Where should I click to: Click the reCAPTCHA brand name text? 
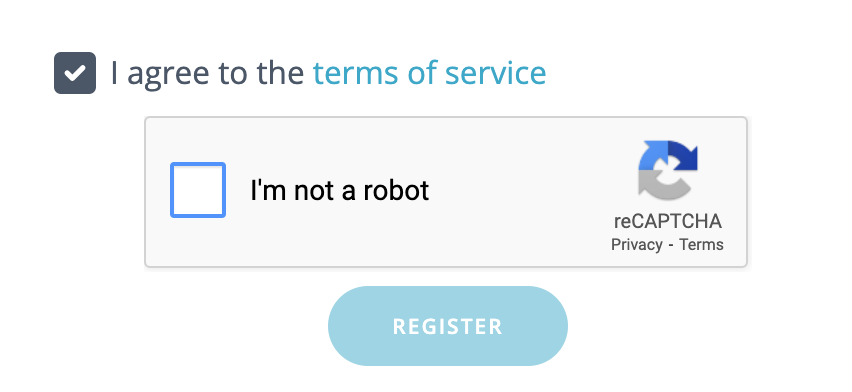[x=668, y=221]
